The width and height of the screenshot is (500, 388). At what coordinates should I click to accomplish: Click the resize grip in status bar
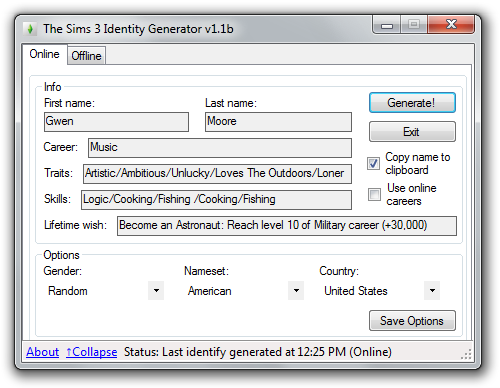[467, 354]
